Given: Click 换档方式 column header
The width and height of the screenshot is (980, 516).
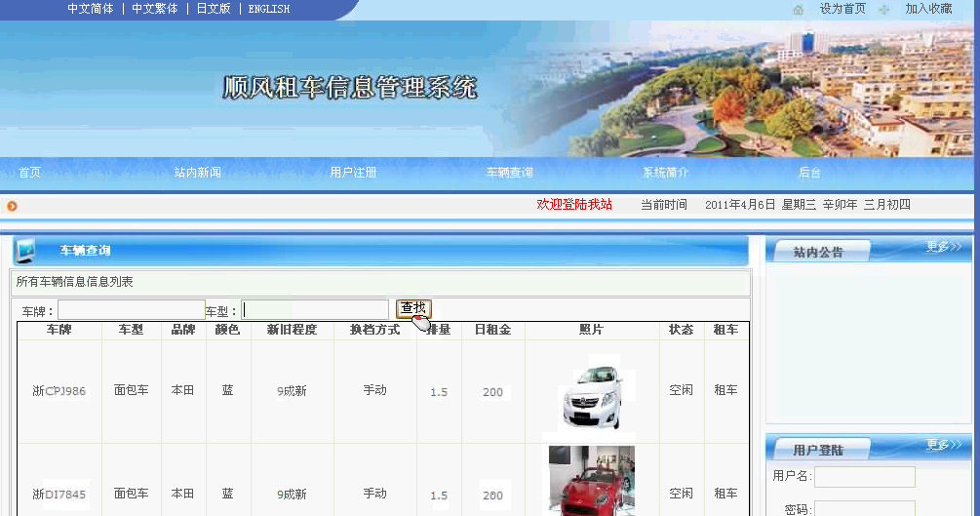Looking at the screenshot, I should (375, 330).
